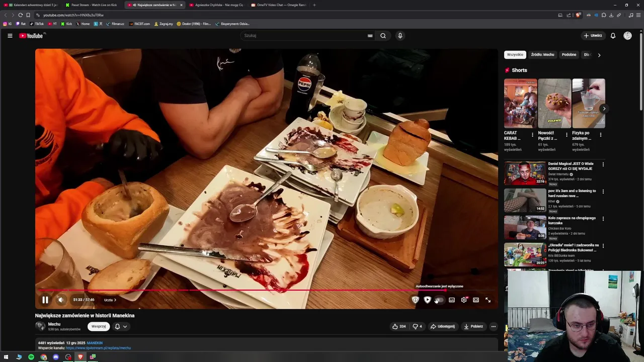
Task: Dislike the video showing 4 dislikes
Action: pyautogui.click(x=418, y=326)
